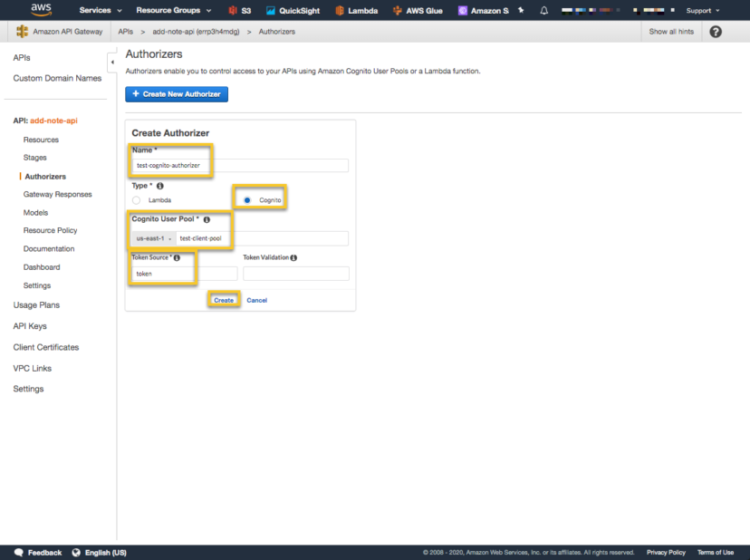This screenshot has height=560, width=750.
Task: Select the Lambda authorizer type radio button
Action: pyautogui.click(x=136, y=200)
